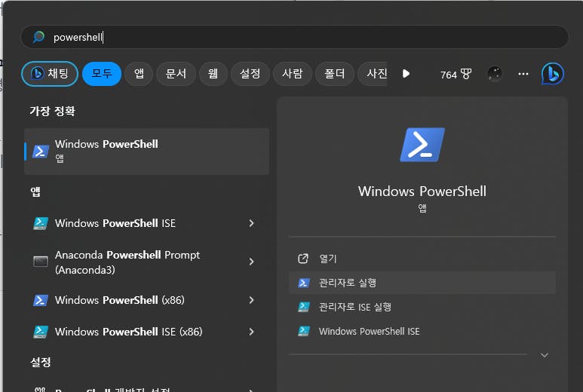The width and height of the screenshot is (583, 392).
Task: Open the 764 rewards points badge
Action: click(456, 75)
